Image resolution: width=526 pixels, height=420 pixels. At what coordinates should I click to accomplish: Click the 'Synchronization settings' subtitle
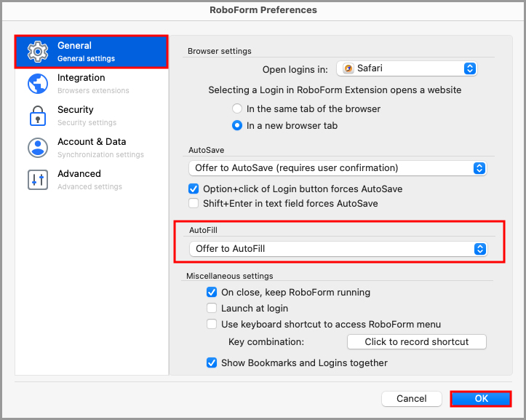(x=100, y=155)
